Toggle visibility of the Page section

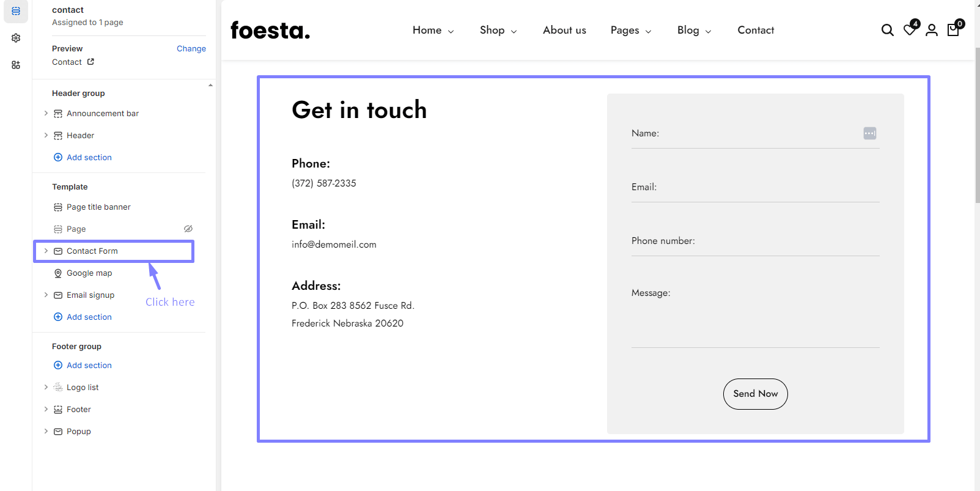coord(188,229)
